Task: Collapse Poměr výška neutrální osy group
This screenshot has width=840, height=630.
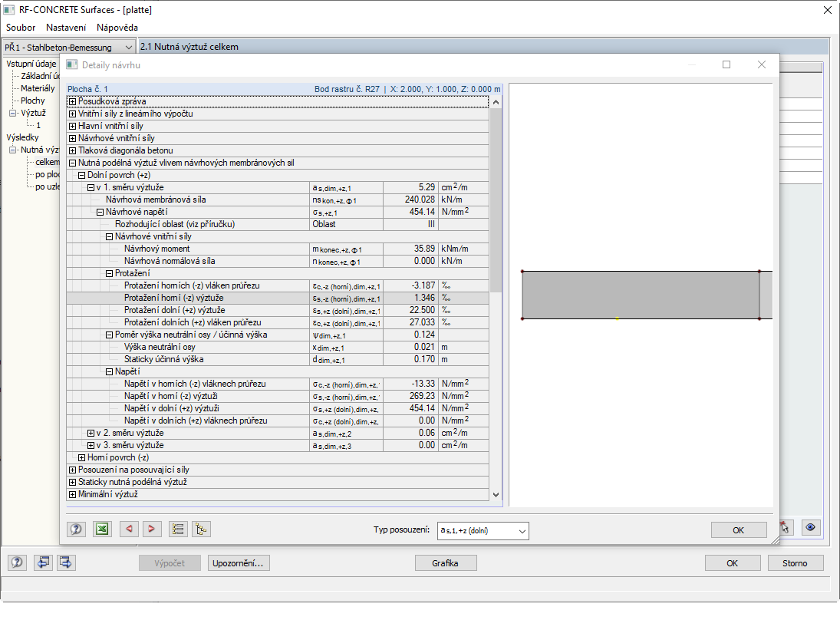Action: coord(109,335)
